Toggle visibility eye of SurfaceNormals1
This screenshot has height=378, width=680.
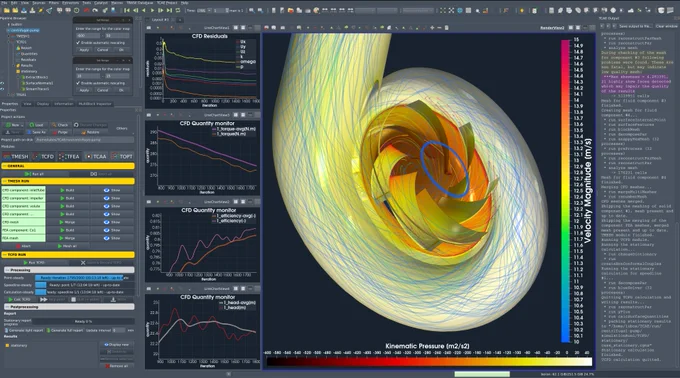pos(2,83)
